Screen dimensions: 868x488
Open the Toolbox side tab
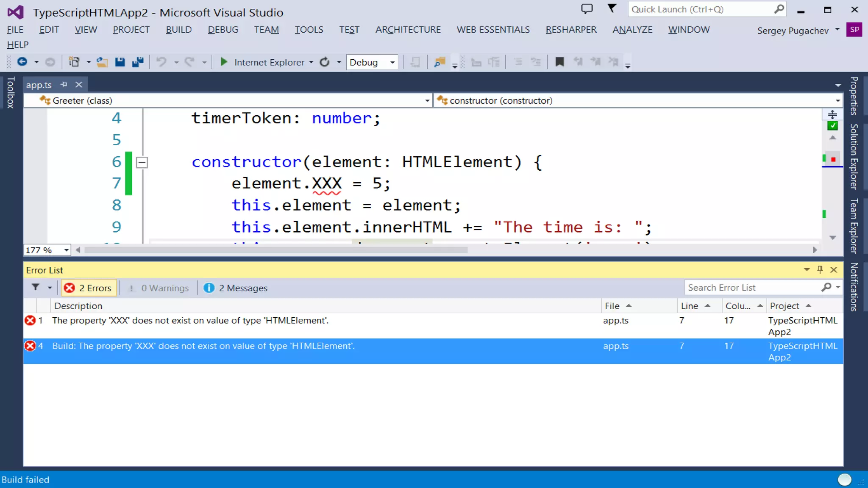pos(11,92)
